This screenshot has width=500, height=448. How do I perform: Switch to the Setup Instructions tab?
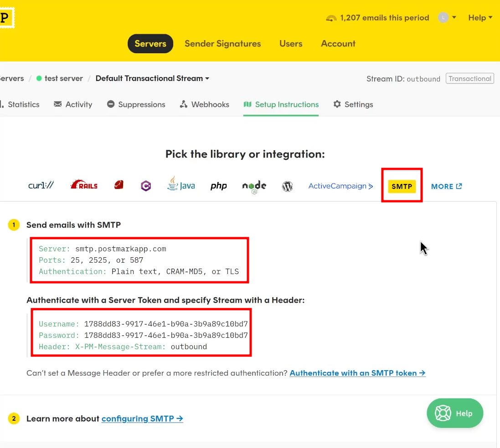[x=281, y=105]
